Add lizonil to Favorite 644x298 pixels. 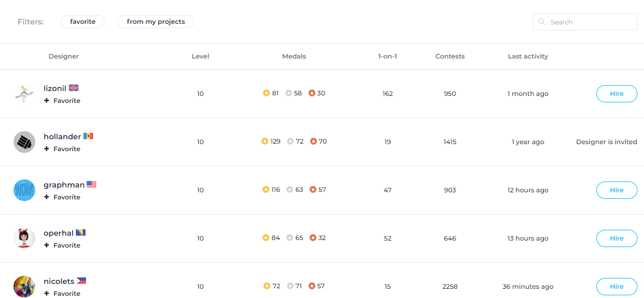[x=62, y=101]
